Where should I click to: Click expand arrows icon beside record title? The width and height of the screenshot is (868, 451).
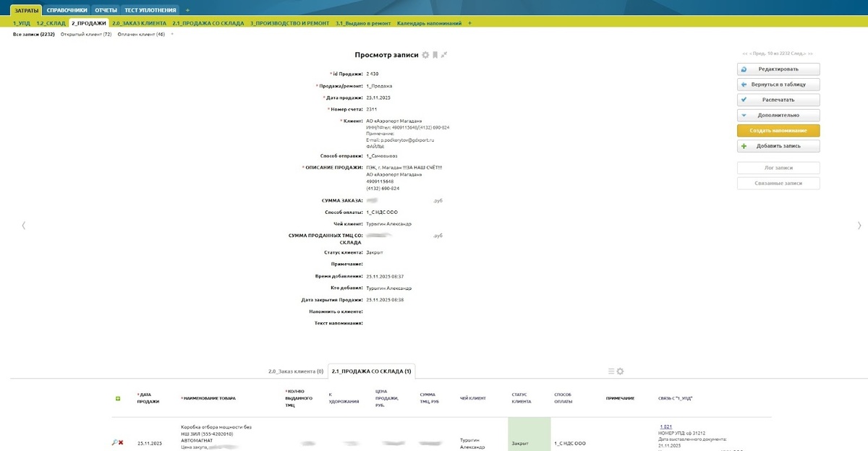coord(444,55)
